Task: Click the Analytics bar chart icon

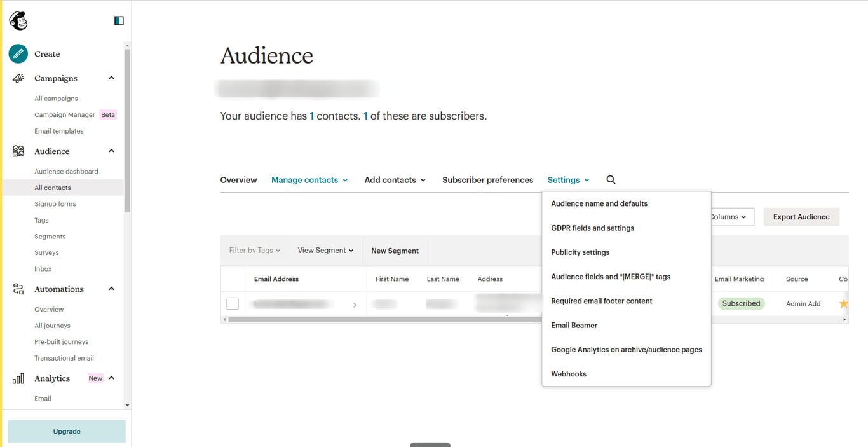Action: (x=18, y=378)
